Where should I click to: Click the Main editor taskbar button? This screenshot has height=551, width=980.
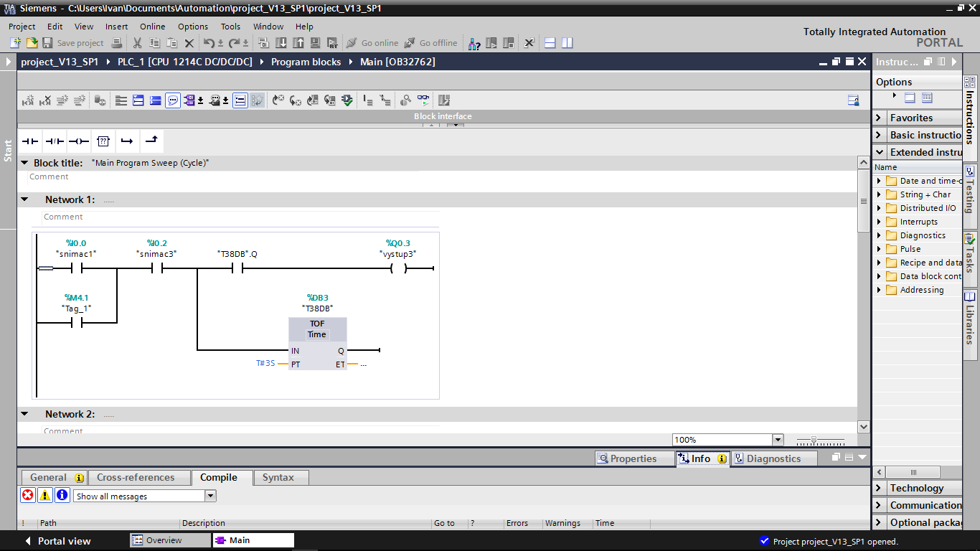253,540
